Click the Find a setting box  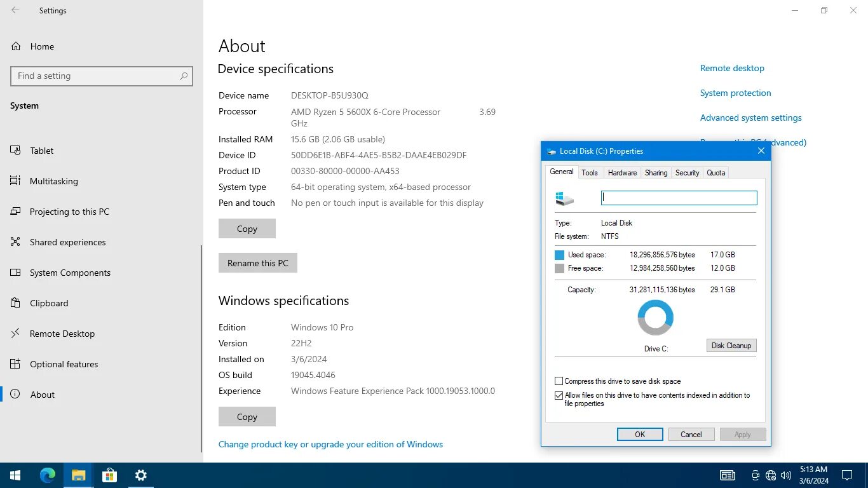pos(102,76)
